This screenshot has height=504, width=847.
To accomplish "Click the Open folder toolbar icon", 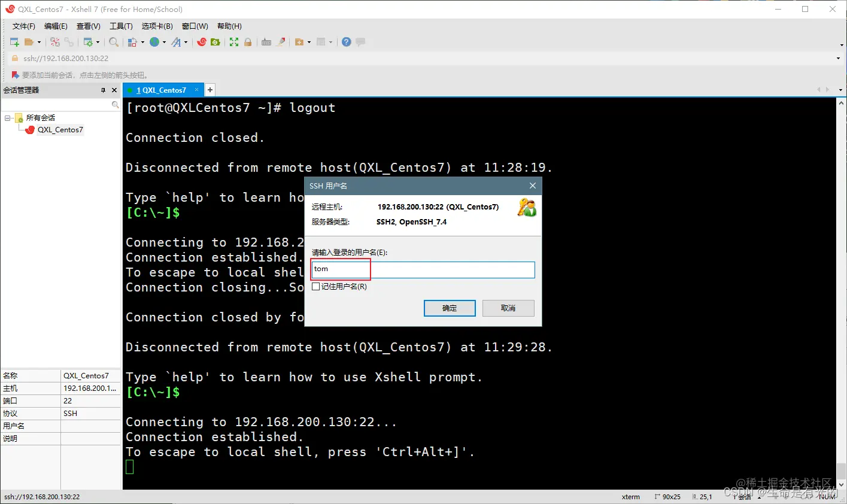I will [x=29, y=42].
